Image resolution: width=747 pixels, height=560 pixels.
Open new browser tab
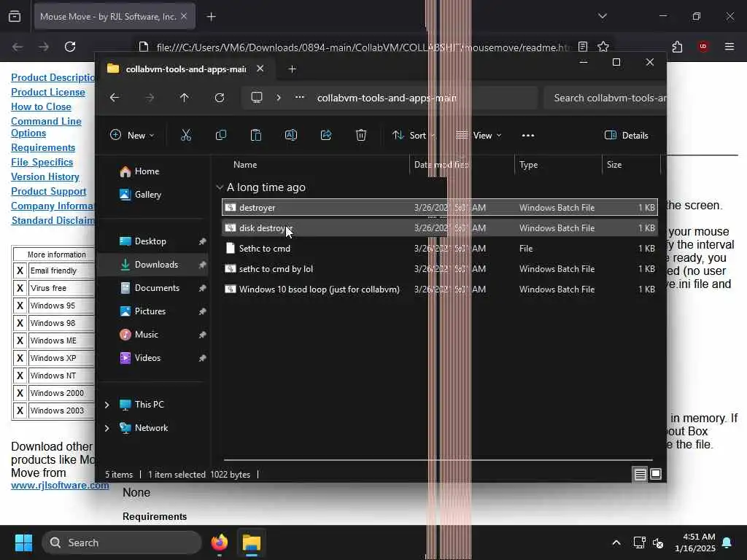[x=211, y=17]
